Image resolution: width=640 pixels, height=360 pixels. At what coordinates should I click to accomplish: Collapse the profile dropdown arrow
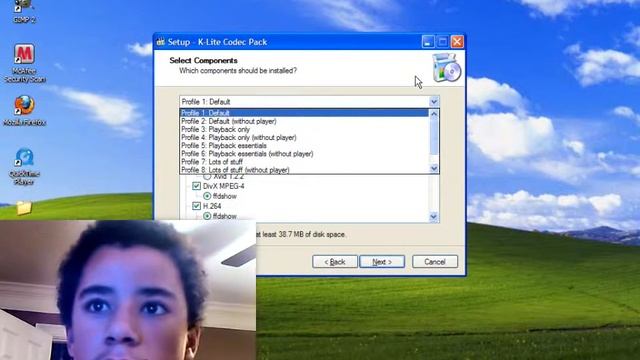click(x=434, y=102)
